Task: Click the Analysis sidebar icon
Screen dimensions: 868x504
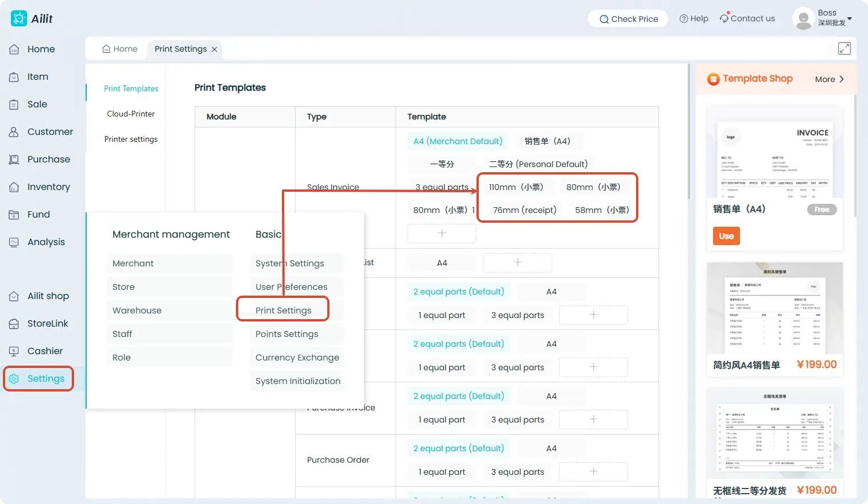Action: (14, 242)
